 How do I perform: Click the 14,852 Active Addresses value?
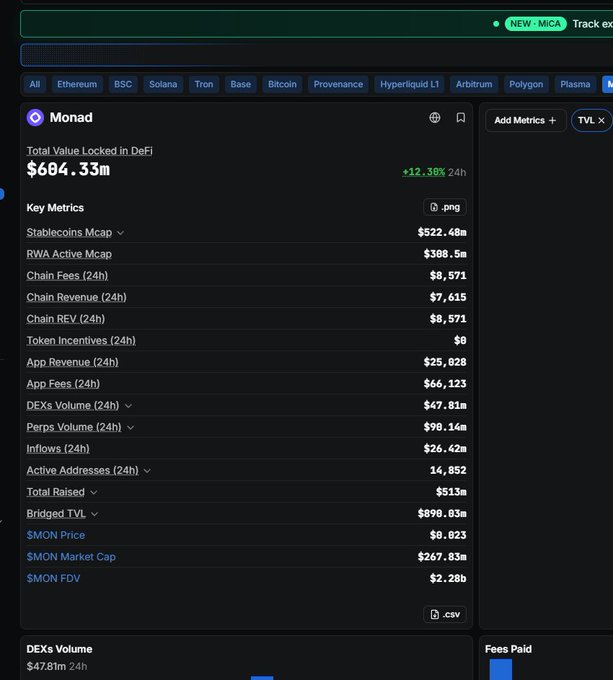[x=448, y=471]
